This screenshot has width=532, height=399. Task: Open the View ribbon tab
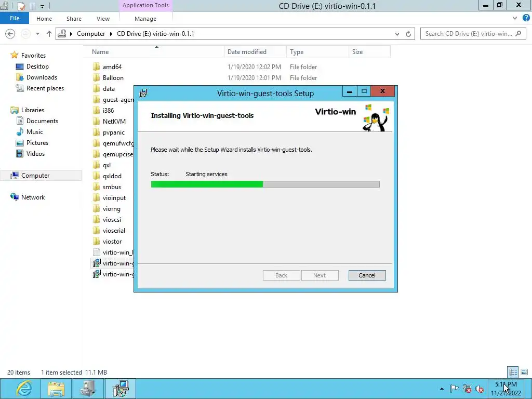pyautogui.click(x=103, y=19)
